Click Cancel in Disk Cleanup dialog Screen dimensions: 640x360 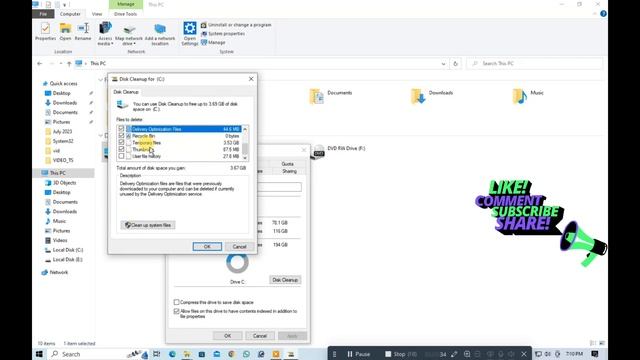240,247
